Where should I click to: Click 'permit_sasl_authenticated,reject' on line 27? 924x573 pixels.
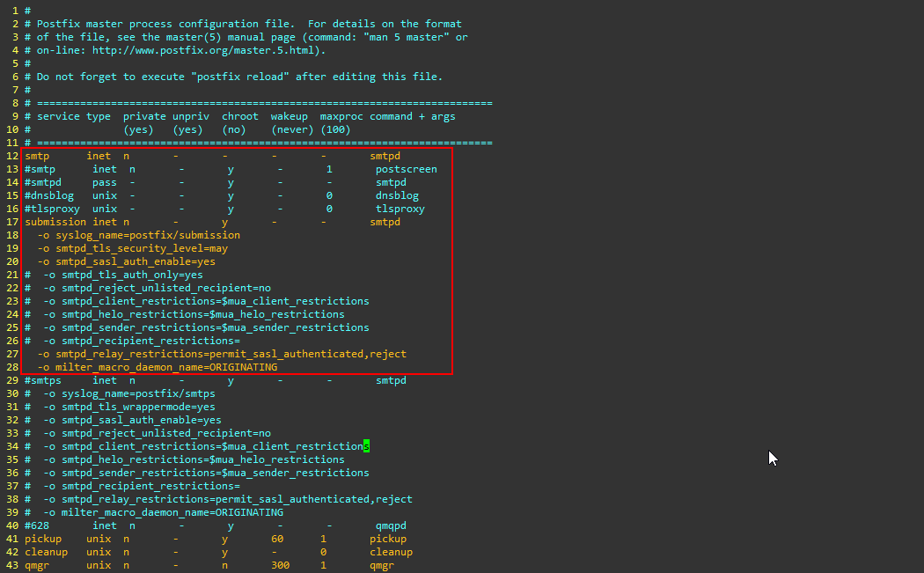coord(308,354)
